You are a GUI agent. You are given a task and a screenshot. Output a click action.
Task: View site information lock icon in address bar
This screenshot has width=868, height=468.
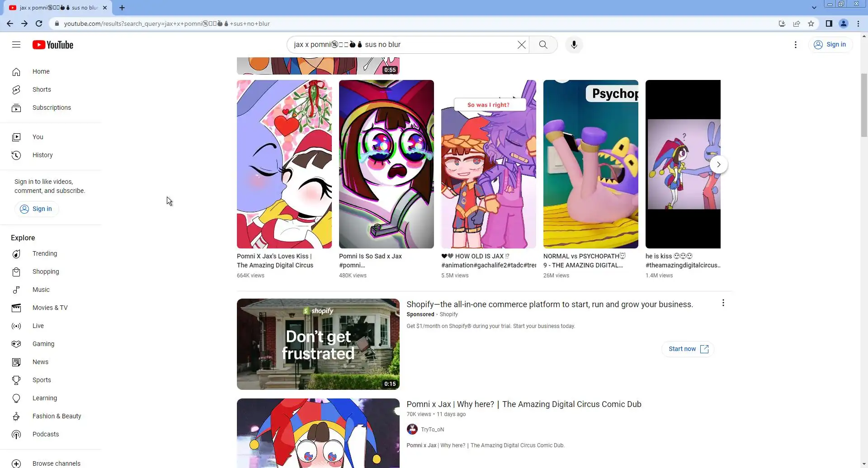(x=56, y=23)
